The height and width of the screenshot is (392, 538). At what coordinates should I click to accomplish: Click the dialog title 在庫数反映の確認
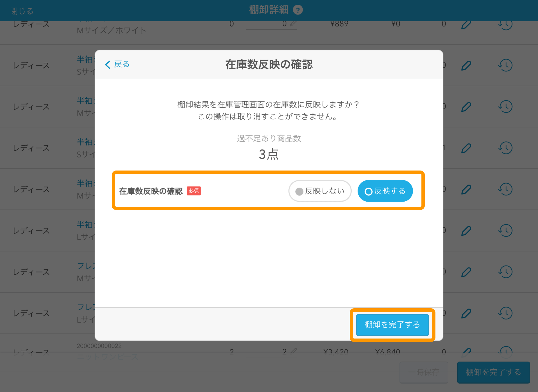269,64
